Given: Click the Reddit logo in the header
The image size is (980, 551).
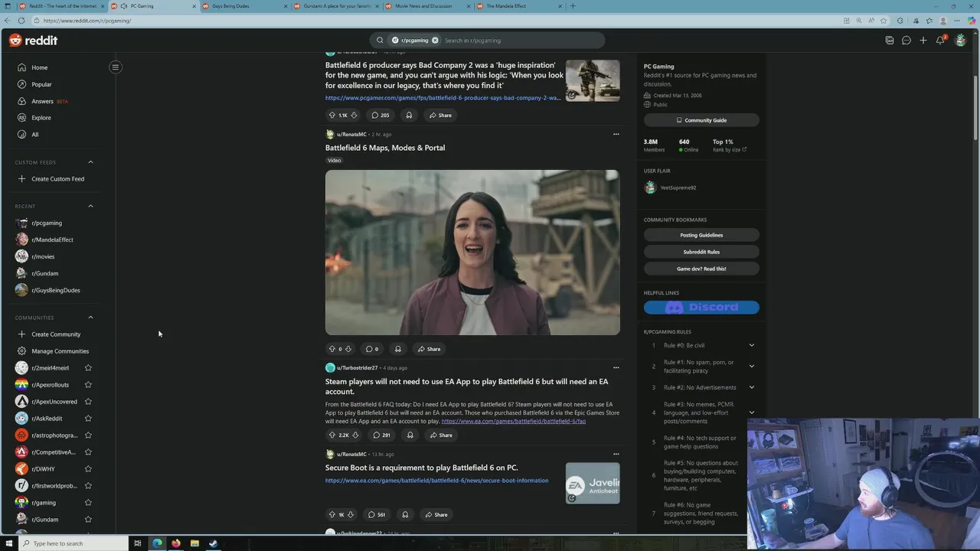Looking at the screenshot, I should (x=33, y=40).
